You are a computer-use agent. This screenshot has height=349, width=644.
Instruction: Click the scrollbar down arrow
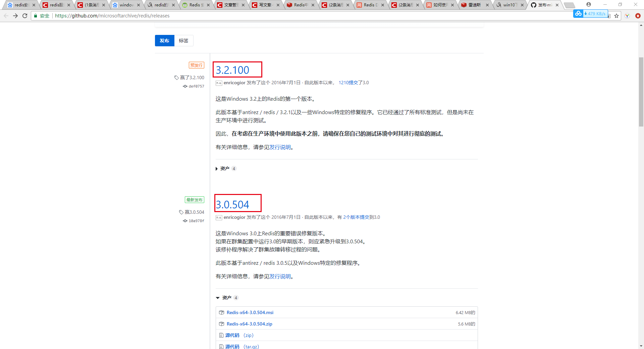click(x=641, y=346)
